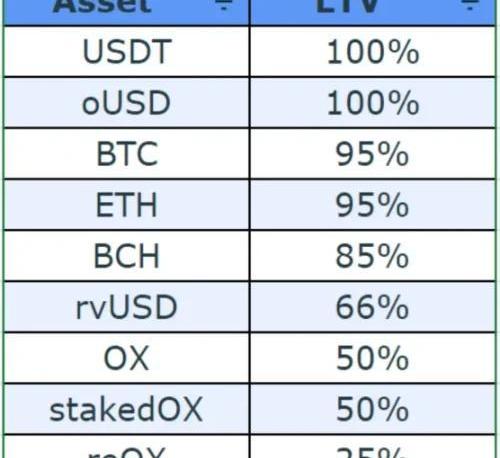Select the 95% LTV cell for ETH

373,205
